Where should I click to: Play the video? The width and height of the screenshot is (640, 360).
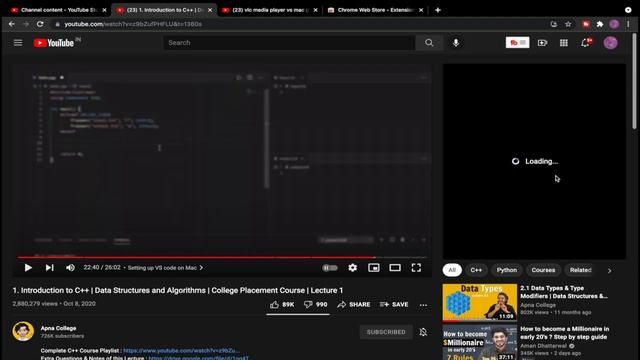(28, 268)
